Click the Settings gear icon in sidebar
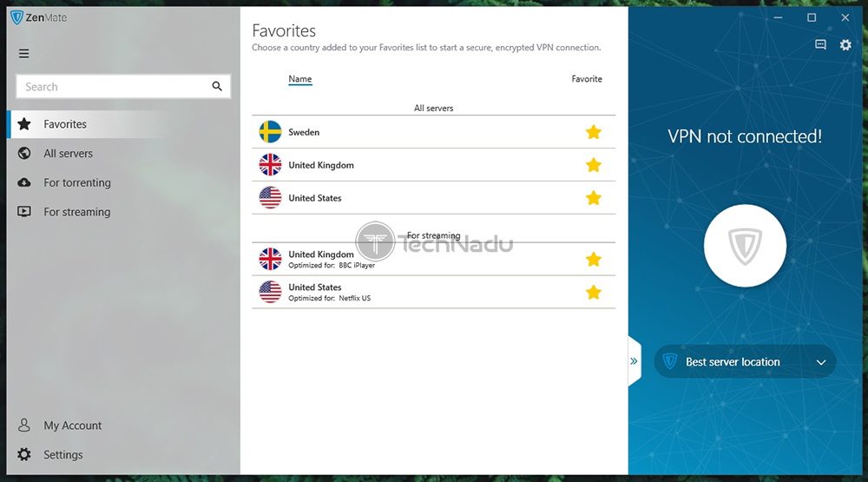The width and height of the screenshot is (868, 482). point(24,455)
